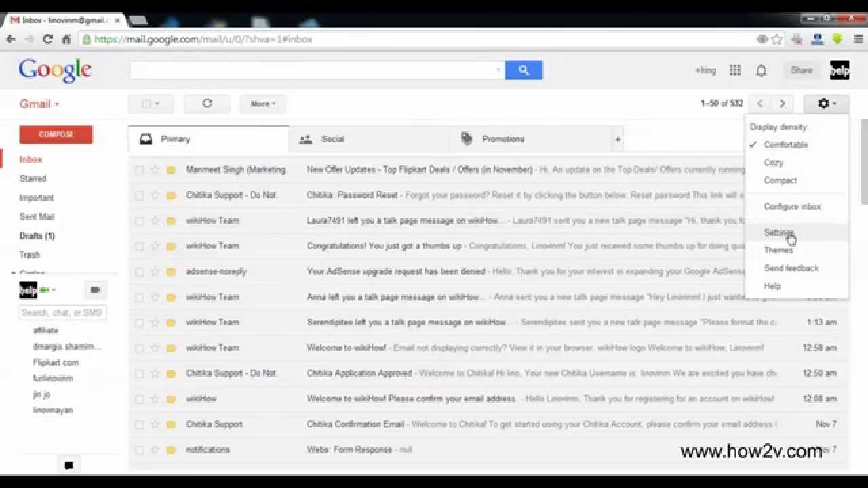
Task: Open the Trash folder
Action: 30,255
